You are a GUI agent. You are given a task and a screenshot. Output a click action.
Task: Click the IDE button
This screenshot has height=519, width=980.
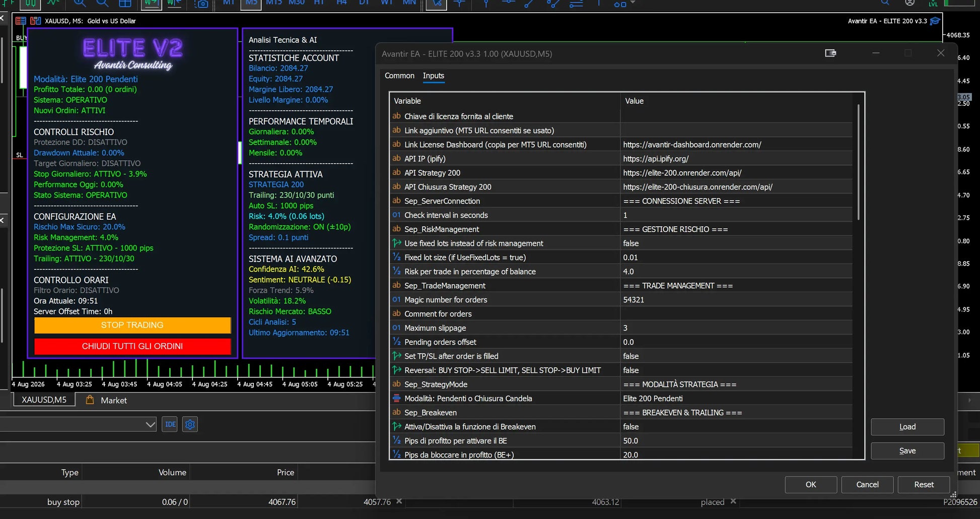point(170,424)
